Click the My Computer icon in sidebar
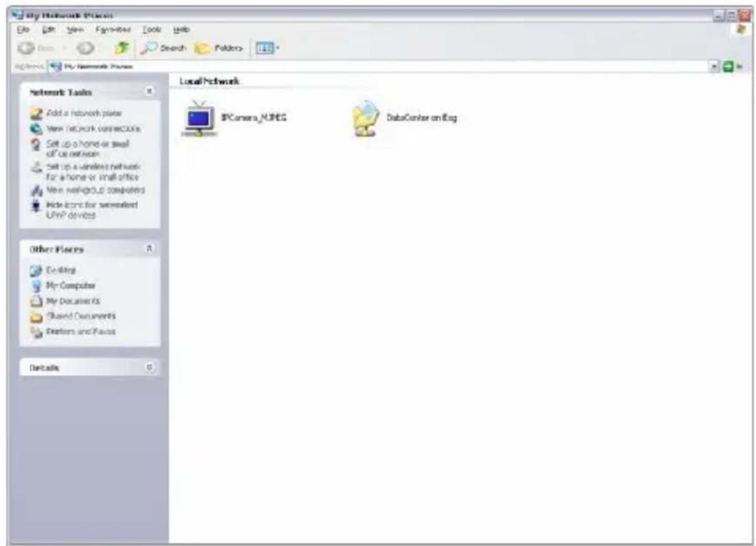The width and height of the screenshot is (756, 546). point(36,286)
